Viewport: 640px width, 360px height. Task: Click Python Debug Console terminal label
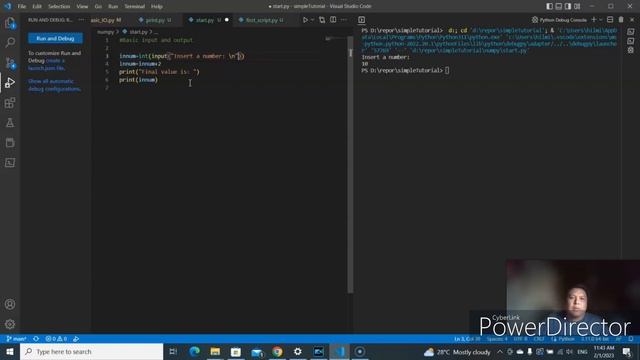click(559, 20)
